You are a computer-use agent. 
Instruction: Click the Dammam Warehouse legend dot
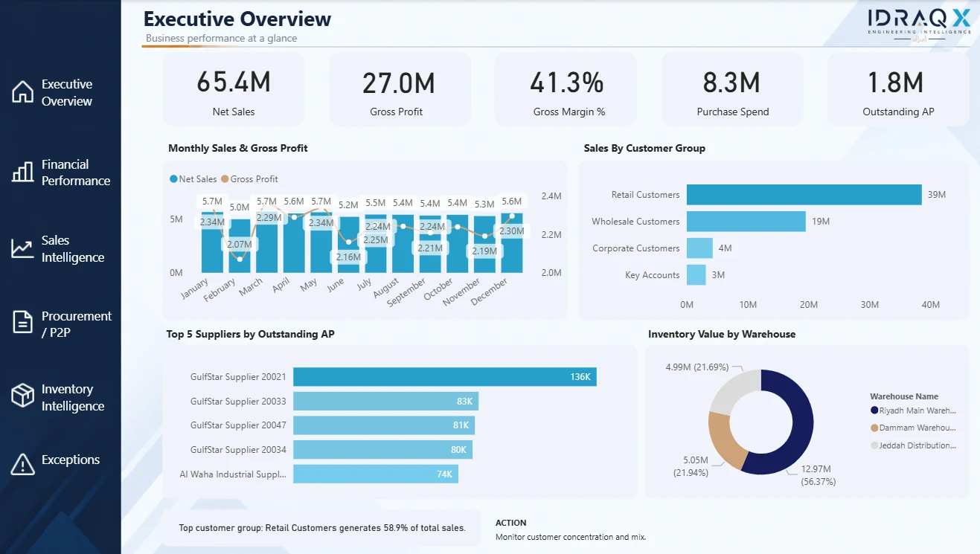pos(874,428)
